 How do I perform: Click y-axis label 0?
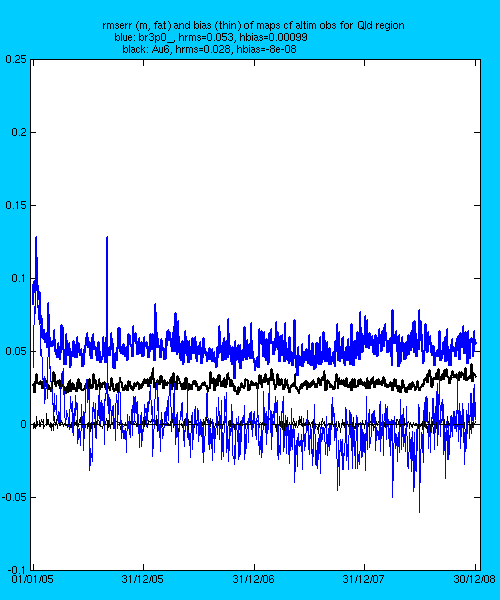tap(24, 424)
